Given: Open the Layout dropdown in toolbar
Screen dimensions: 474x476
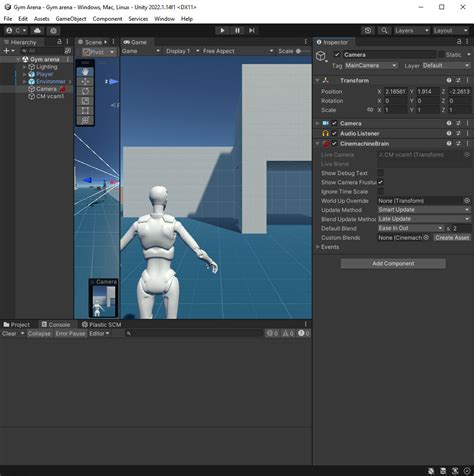Looking at the screenshot, I should (x=451, y=31).
